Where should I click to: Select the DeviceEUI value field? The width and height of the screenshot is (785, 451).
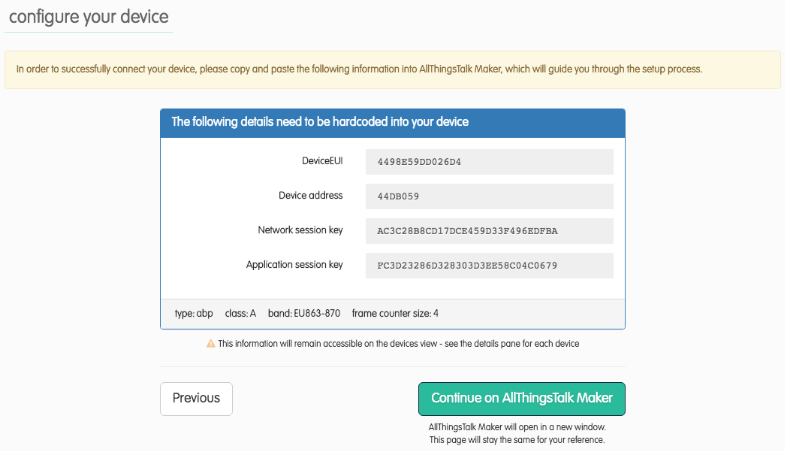pos(488,162)
